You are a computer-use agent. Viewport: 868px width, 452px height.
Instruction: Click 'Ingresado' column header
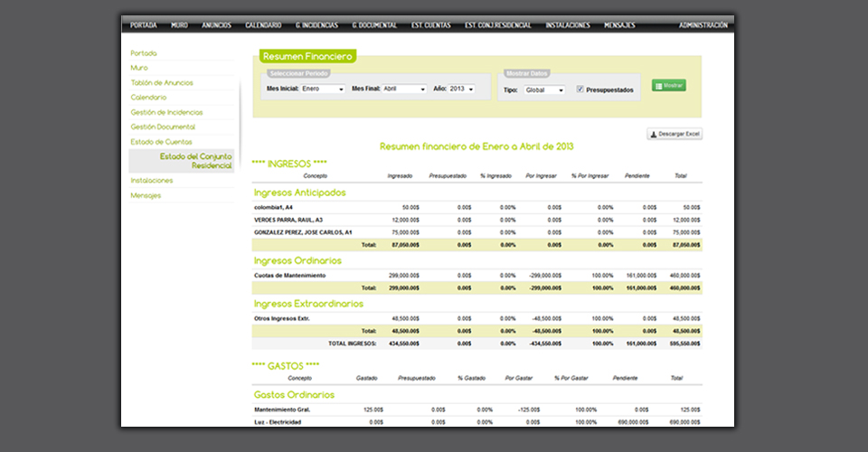[x=400, y=176]
